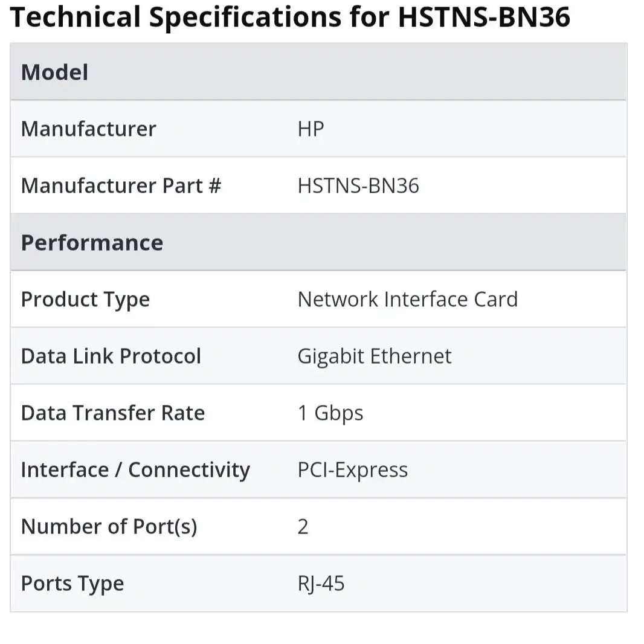Click the Interface / Connectivity label
644x644 pixels.
[x=135, y=470]
